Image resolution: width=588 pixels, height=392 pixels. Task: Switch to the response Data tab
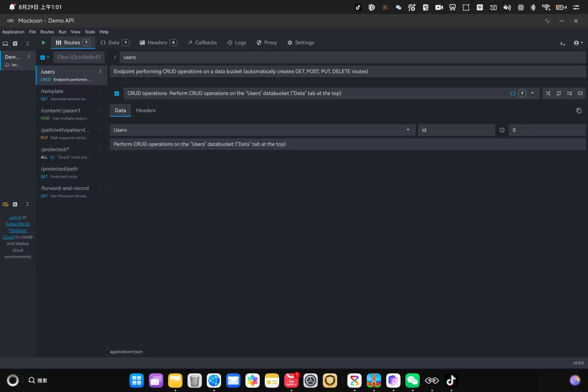click(x=120, y=110)
